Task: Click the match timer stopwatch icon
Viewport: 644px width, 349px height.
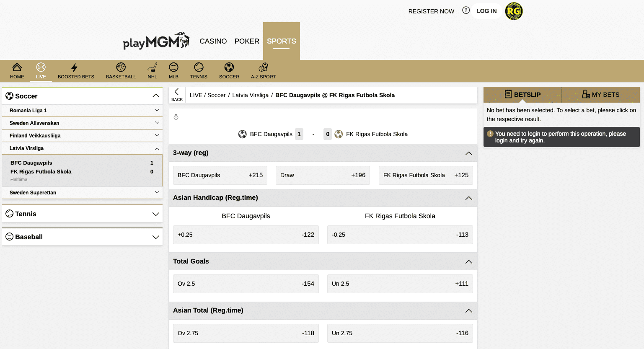Action: [x=176, y=117]
